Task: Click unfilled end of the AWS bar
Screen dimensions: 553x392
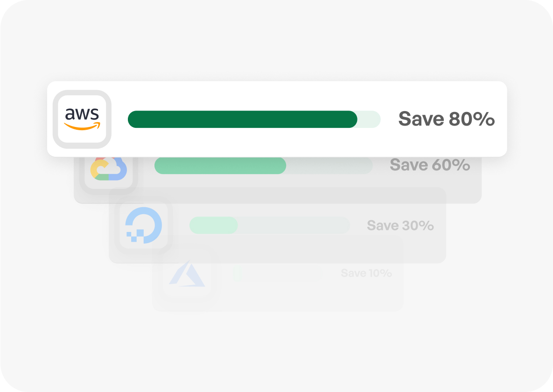Action: pos(369,119)
